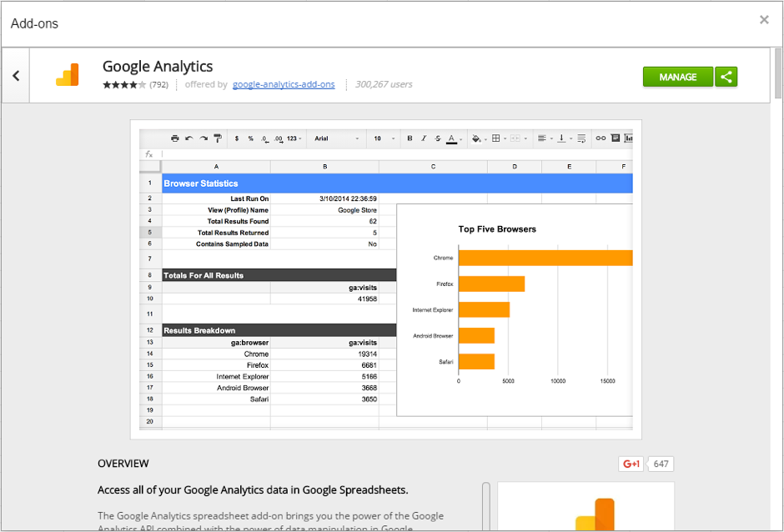This screenshot has height=532, width=784.
Task: Click the percent format icon in preview
Action: coord(250,138)
